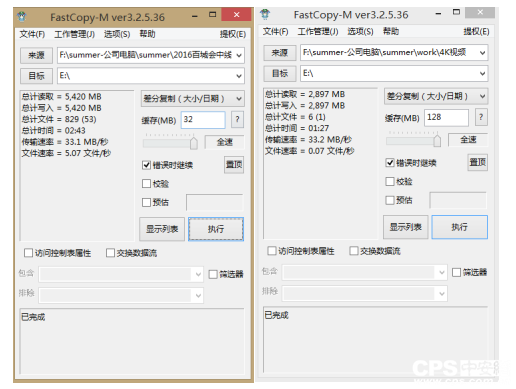Enable 筛选器 checkbox in left window
The height and width of the screenshot is (389, 516).
pyautogui.click(x=213, y=274)
